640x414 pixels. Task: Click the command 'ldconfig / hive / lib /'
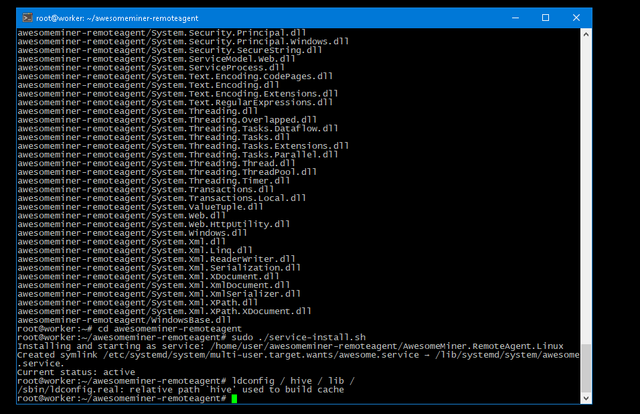click(x=293, y=381)
